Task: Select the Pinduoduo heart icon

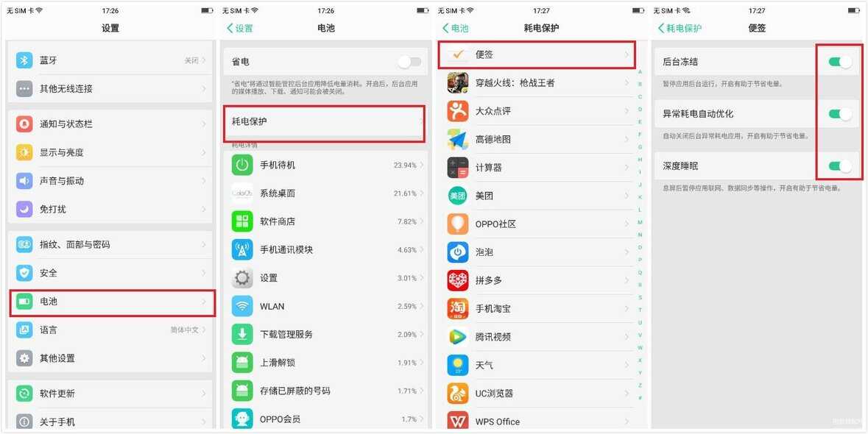Action: (458, 280)
